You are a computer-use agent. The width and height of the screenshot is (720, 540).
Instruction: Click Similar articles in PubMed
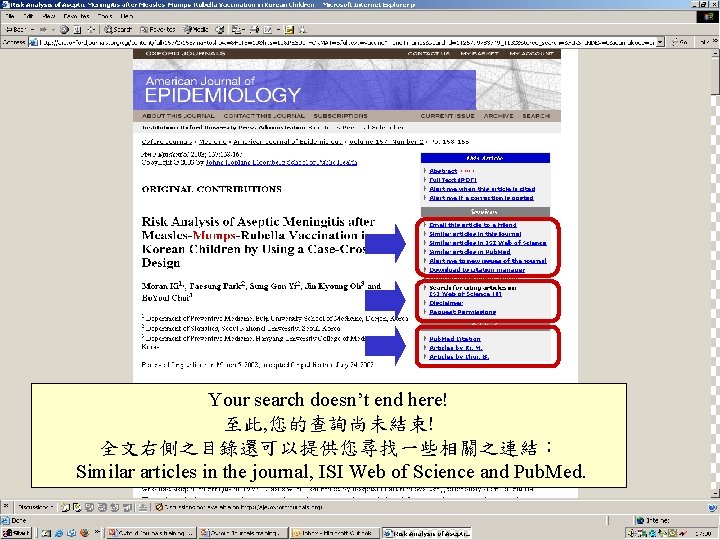click(x=470, y=252)
